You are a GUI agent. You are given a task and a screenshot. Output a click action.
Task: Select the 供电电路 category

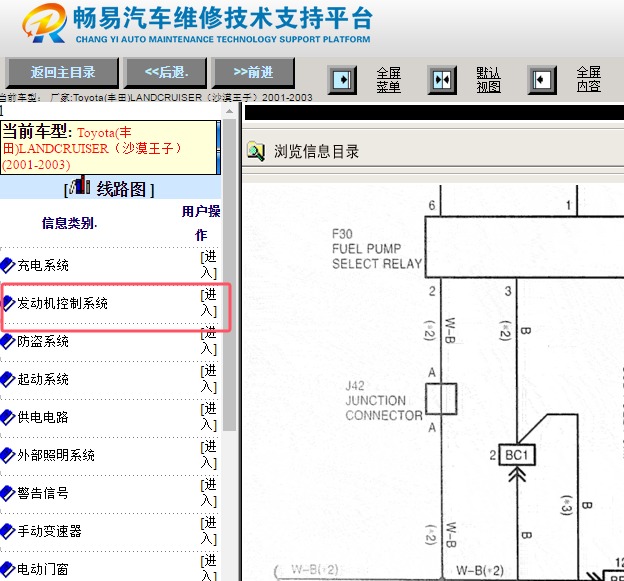pos(43,417)
